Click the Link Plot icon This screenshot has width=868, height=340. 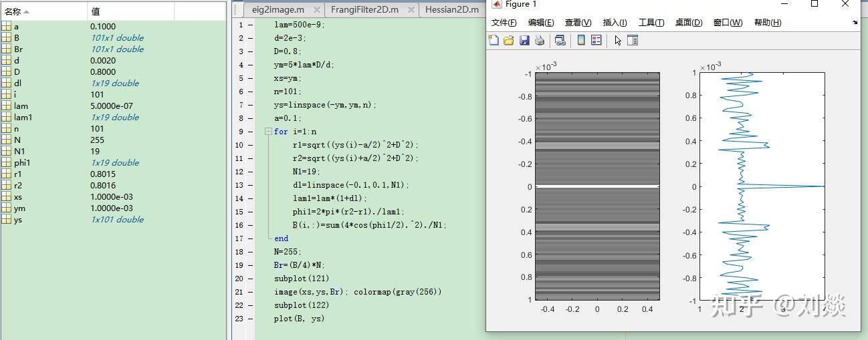click(560, 41)
